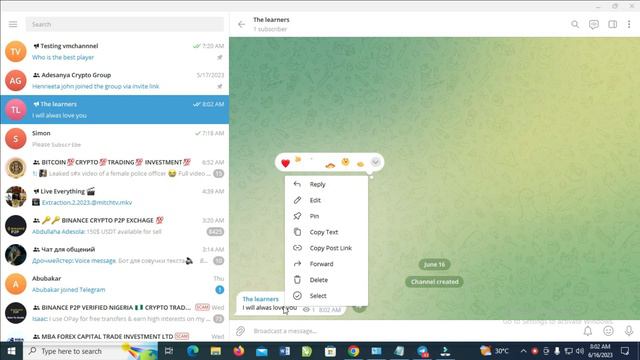The image size is (640, 360).
Task: Expand the full reactions list
Action: (x=375, y=162)
